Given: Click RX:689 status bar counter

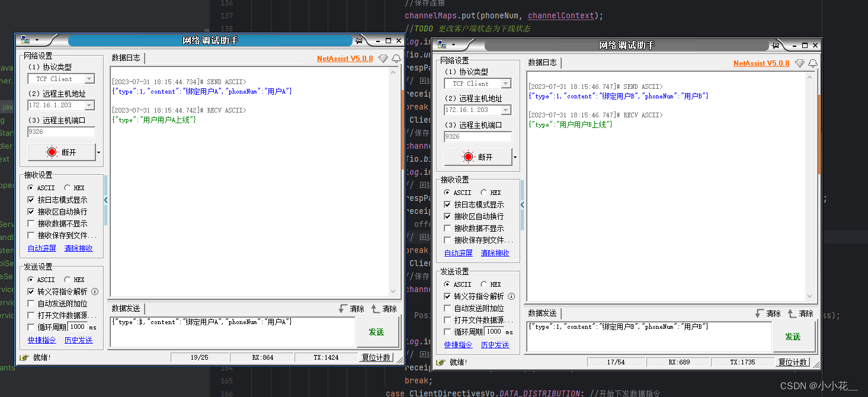Looking at the screenshot, I should 679,363.
